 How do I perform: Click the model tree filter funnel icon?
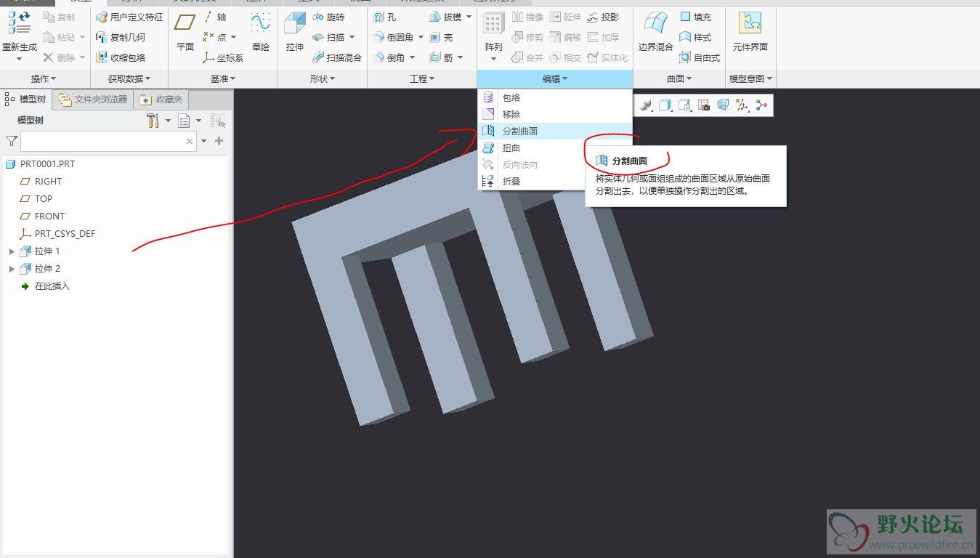12,141
